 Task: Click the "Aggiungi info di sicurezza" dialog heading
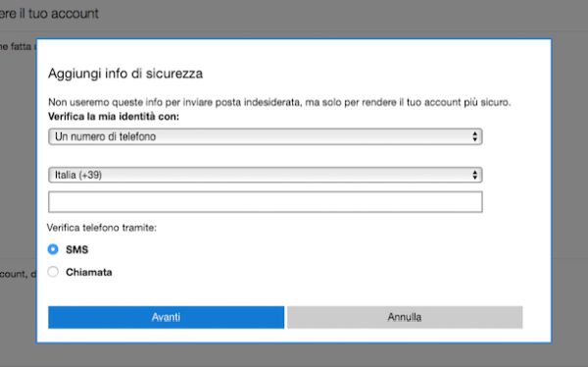pyautogui.click(x=125, y=74)
